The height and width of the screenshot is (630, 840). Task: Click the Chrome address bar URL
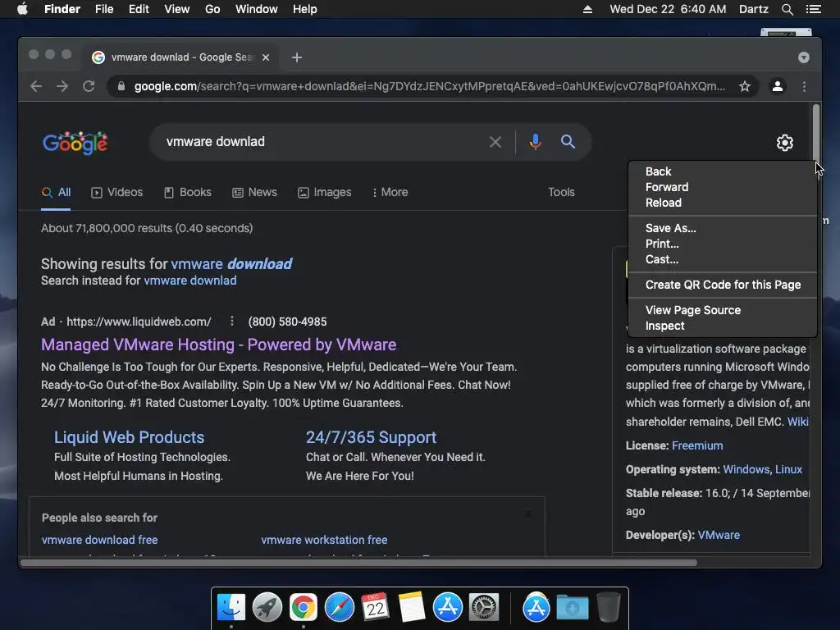click(430, 86)
